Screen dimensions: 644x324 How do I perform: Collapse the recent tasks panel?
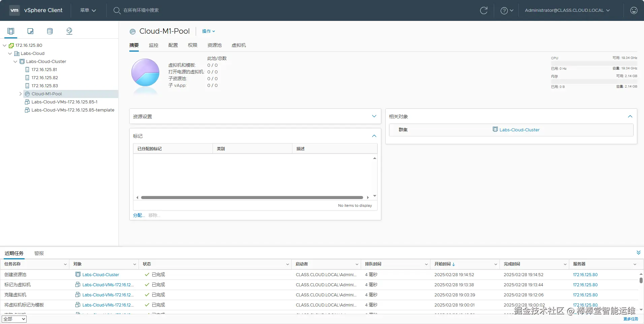pyautogui.click(x=638, y=253)
